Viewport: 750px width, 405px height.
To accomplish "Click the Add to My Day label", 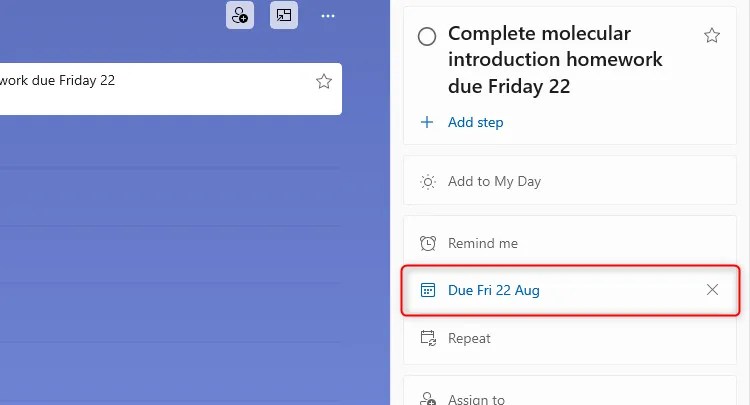I will coord(494,182).
